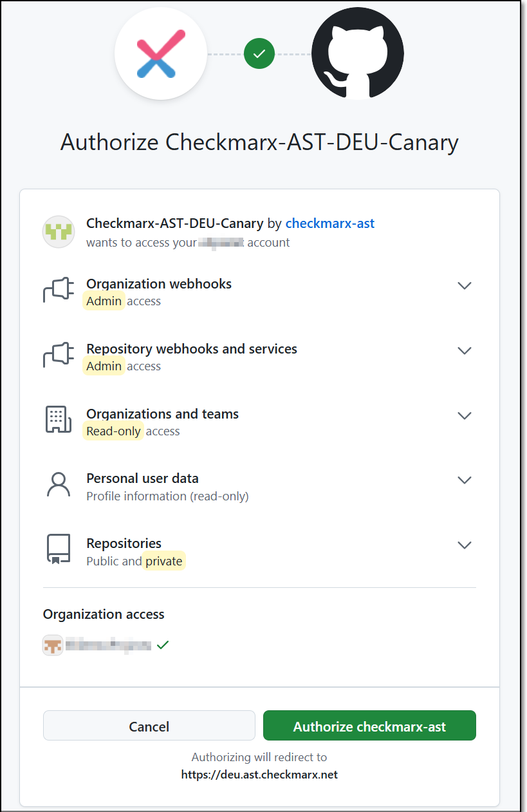Viewport: 527px width, 812px height.
Task: Click the Read-only access label
Action: [x=133, y=431]
